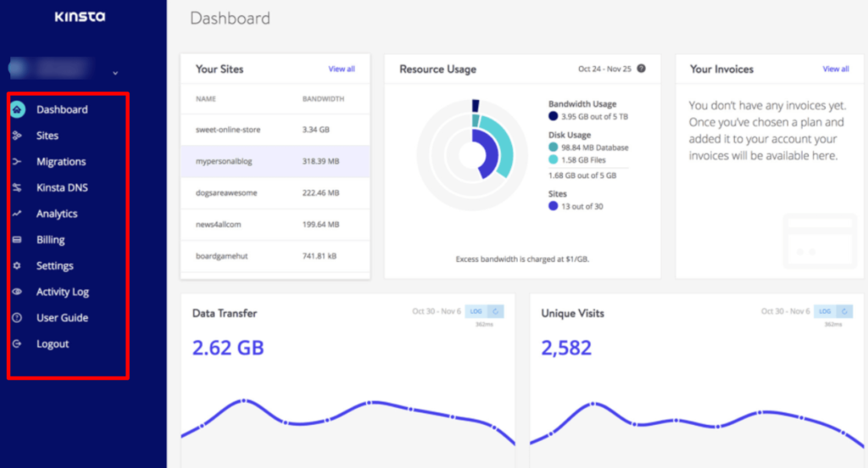Image resolution: width=868 pixels, height=468 pixels.
Task: Click the Settings gear icon in sidebar
Action: click(x=17, y=266)
